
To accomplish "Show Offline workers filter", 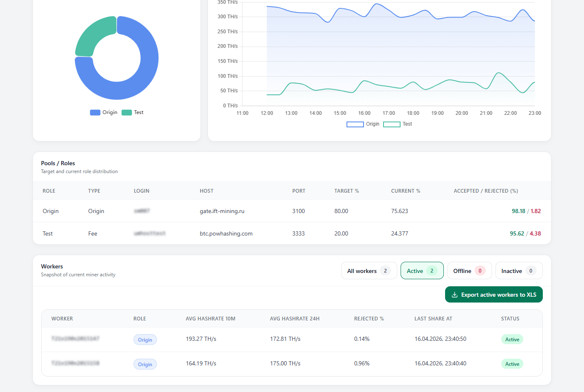I will click(469, 271).
